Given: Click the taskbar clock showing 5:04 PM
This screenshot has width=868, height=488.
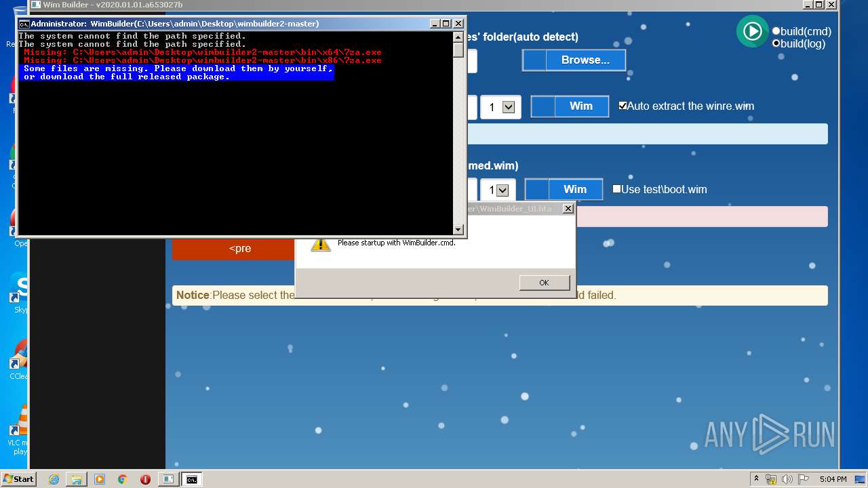Looking at the screenshot, I should click(833, 479).
